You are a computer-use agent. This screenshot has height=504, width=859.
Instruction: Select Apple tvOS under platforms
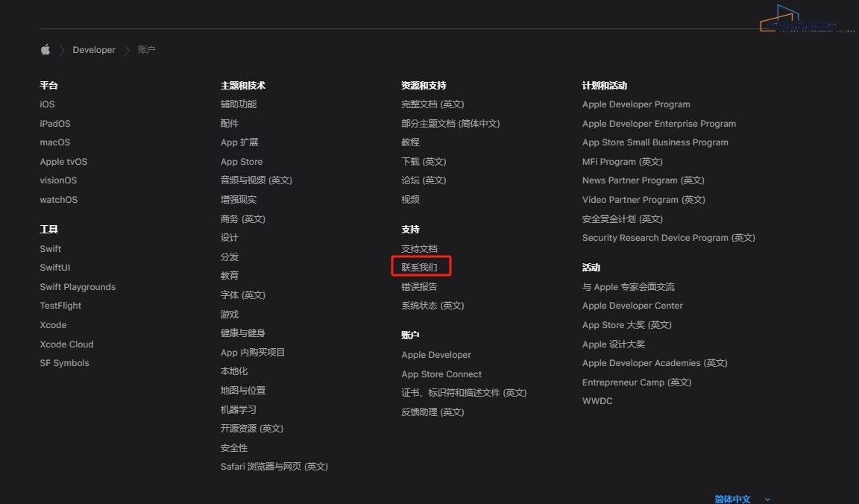63,162
